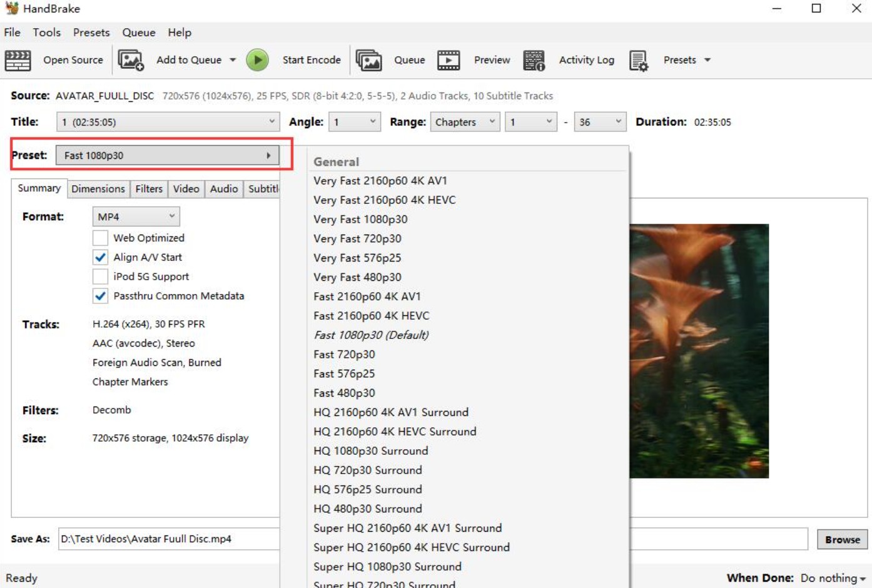The width and height of the screenshot is (872, 588).
Task: Click the Browse button
Action: [843, 539]
